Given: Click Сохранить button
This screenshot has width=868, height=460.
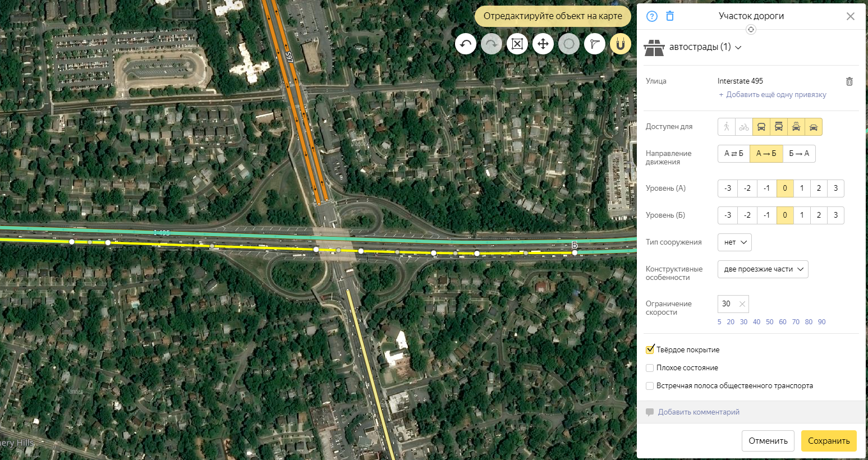Looking at the screenshot, I should [829, 441].
